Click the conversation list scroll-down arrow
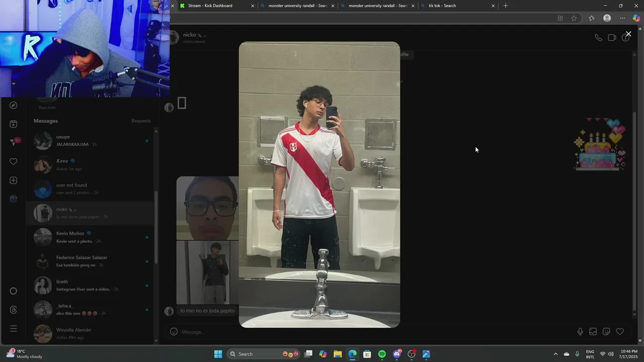The height and width of the screenshot is (362, 644). click(x=155, y=341)
